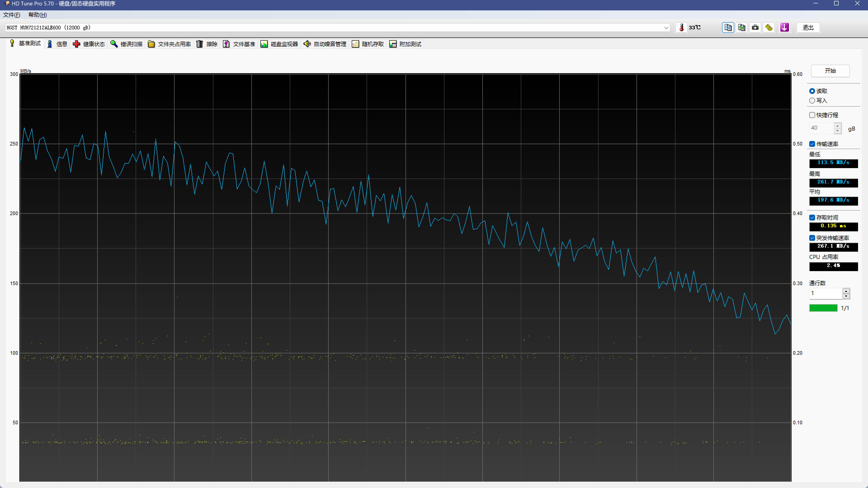Viewport: 868px width, 488px height.
Task: Click the 退出 exit button
Action: 808,28
